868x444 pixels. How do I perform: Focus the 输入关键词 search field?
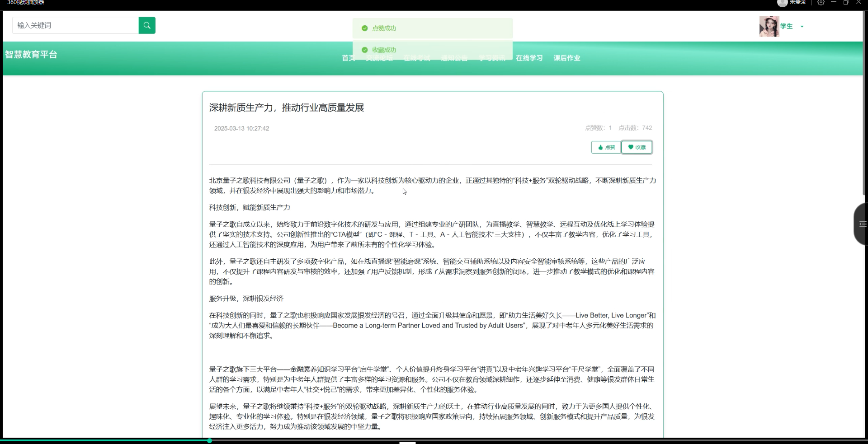(x=75, y=25)
